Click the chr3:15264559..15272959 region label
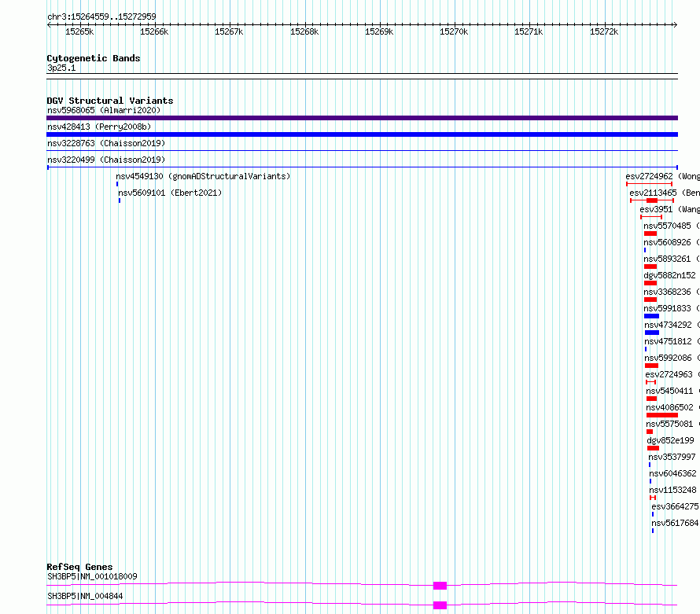The width and height of the screenshot is (700, 614). pyautogui.click(x=101, y=17)
